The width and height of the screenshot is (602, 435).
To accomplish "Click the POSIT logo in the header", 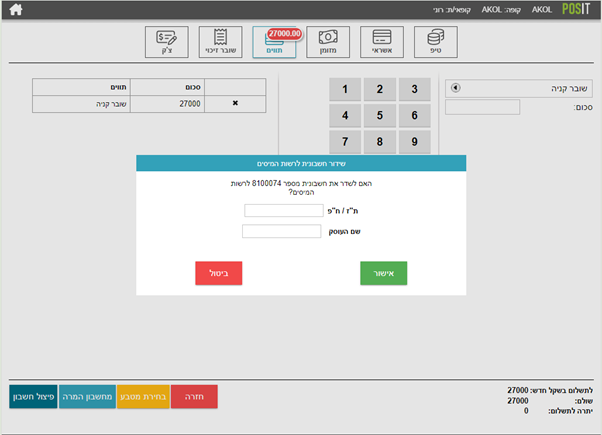I will point(576,9).
